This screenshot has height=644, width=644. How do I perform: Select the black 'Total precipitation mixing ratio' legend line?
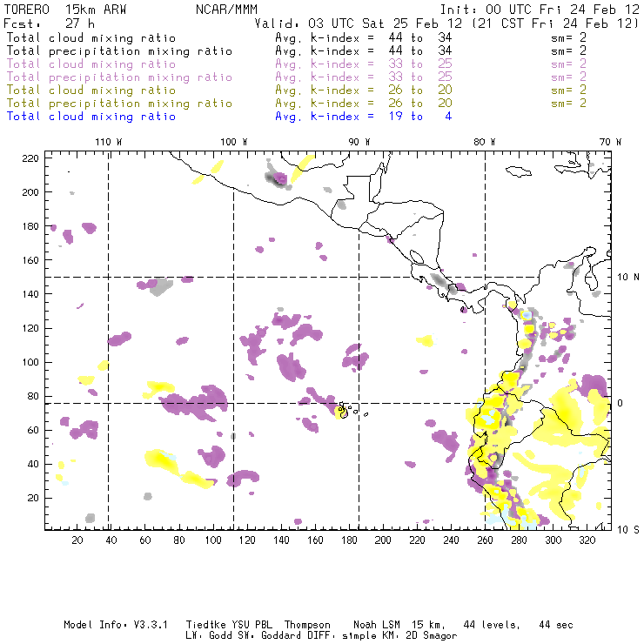[119, 51]
